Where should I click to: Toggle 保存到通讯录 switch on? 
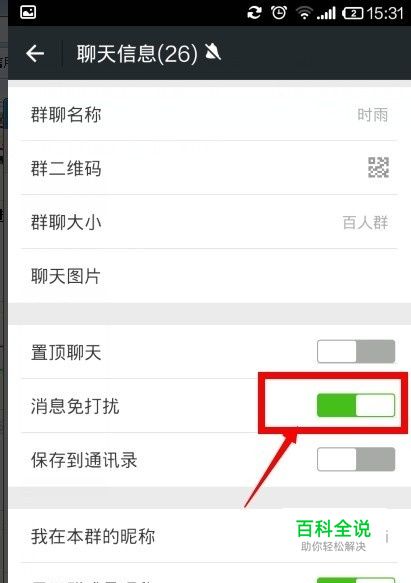point(356,459)
